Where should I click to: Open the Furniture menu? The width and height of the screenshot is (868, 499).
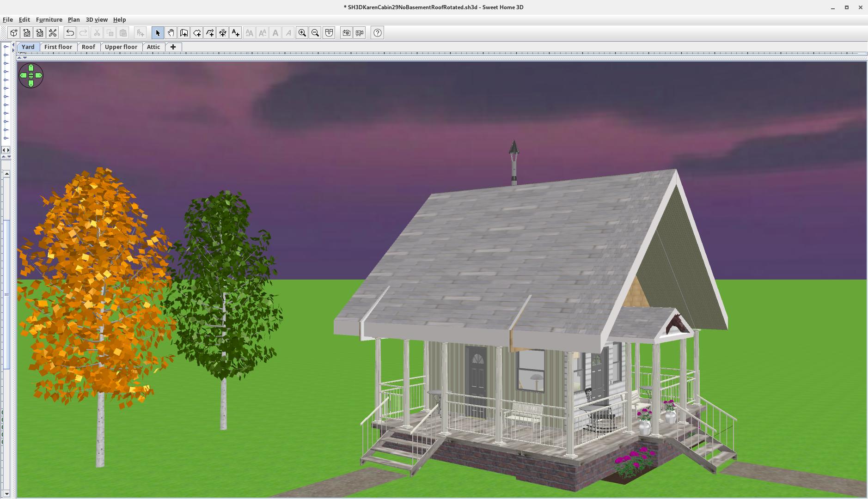pos(49,20)
